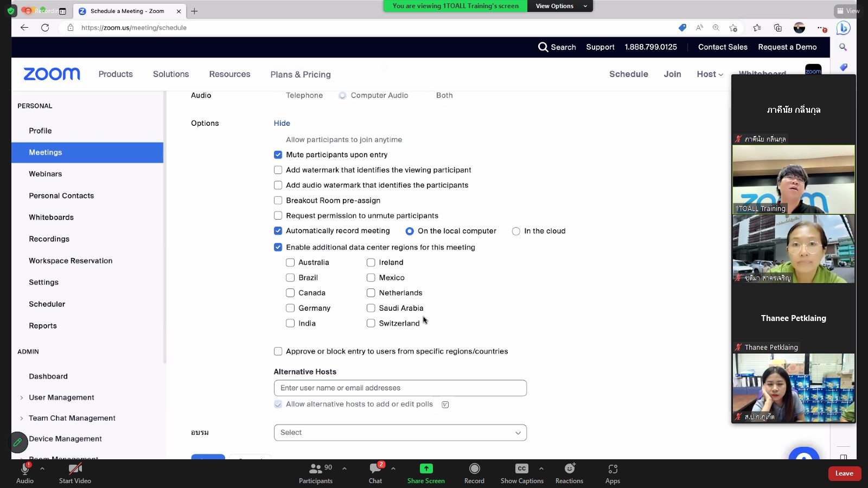868x488 pixels.
Task: Open a new browser tab with plus icon
Action: [x=194, y=11]
